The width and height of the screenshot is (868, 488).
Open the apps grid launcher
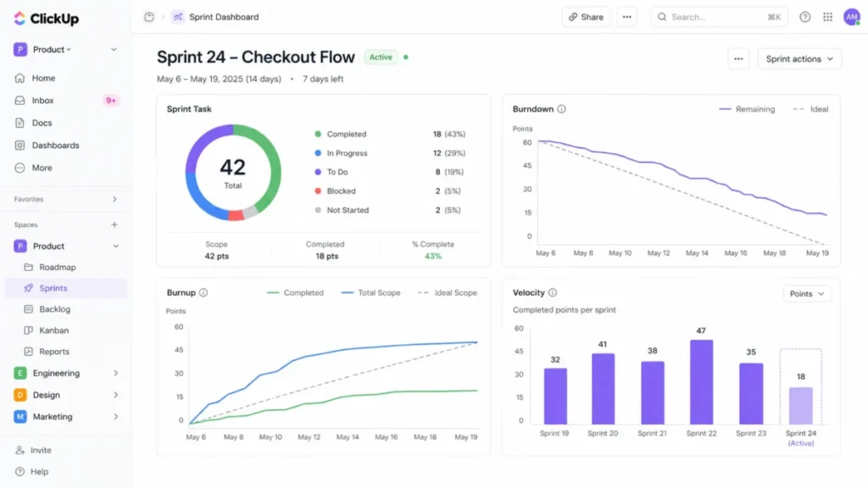[827, 17]
